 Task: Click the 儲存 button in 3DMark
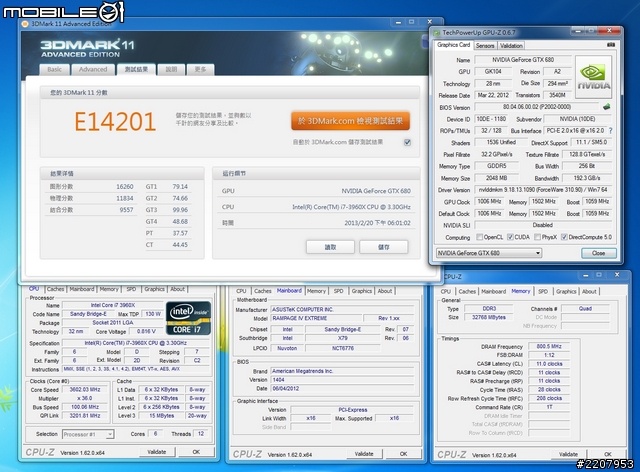click(x=384, y=247)
